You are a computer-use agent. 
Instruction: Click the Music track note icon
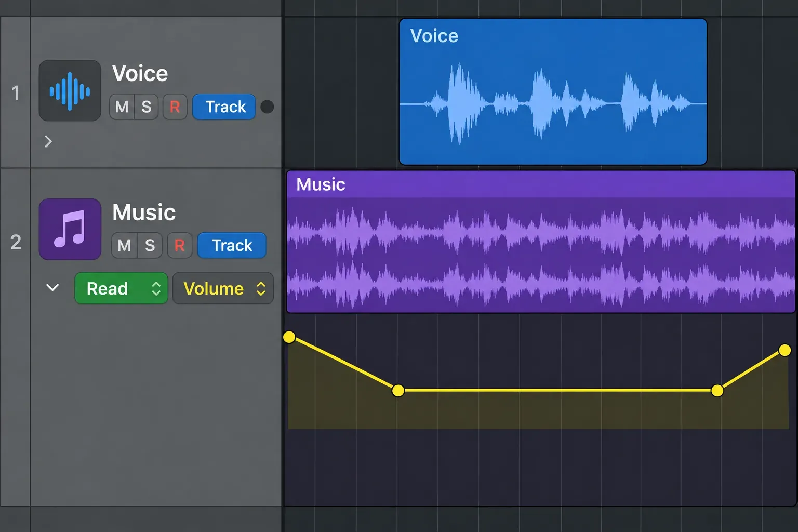pos(70,229)
